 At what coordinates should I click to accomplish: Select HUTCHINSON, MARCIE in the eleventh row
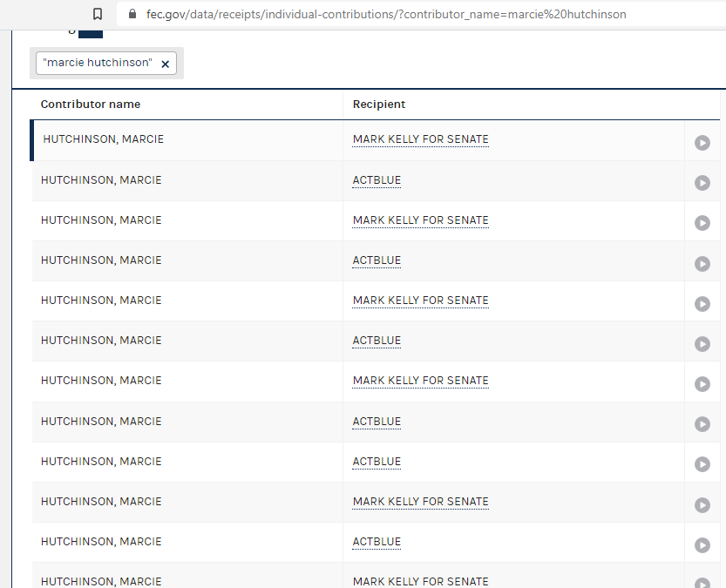pyautogui.click(x=101, y=542)
